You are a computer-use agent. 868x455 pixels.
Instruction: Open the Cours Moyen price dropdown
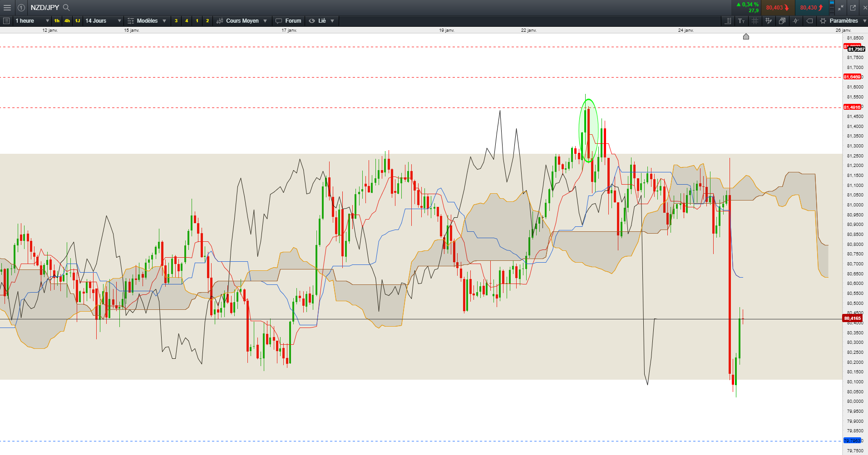pyautogui.click(x=242, y=21)
